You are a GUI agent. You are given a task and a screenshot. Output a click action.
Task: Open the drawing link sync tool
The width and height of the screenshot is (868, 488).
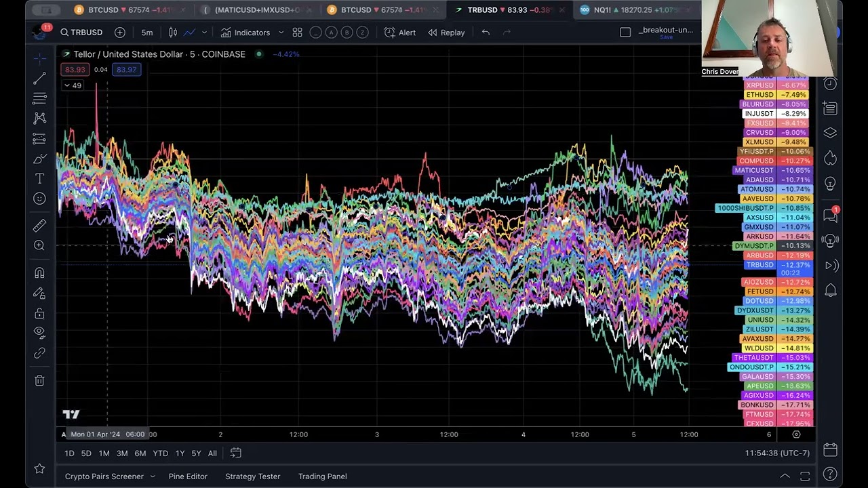click(39, 353)
